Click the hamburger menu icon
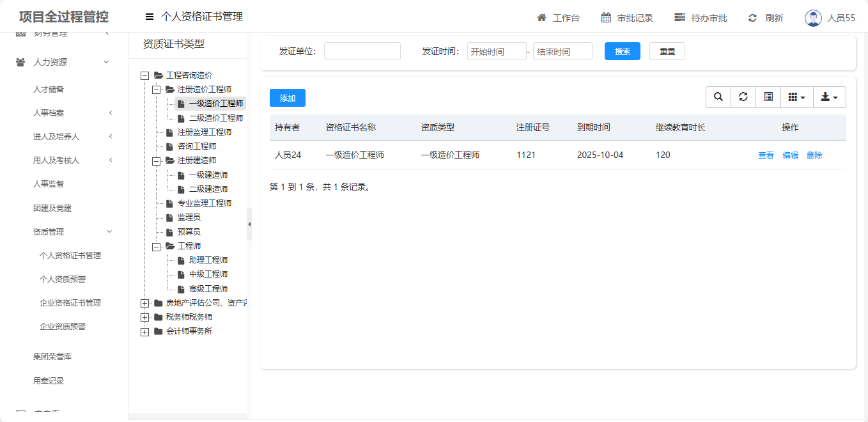The image size is (868, 422). [x=150, y=17]
